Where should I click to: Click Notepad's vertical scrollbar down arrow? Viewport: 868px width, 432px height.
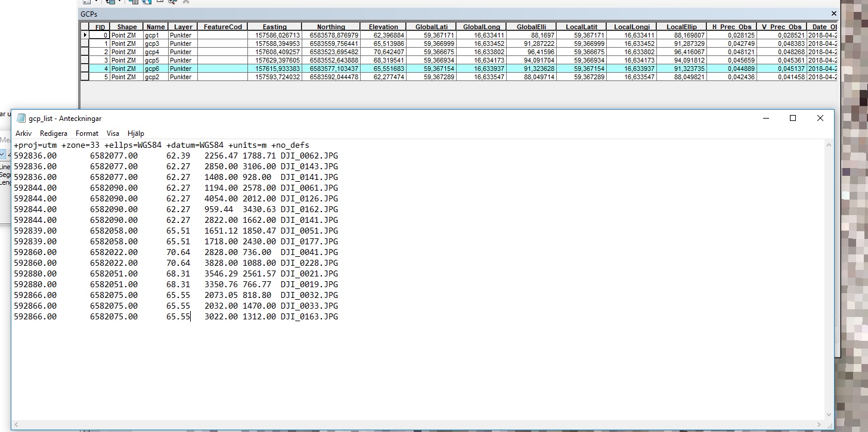pyautogui.click(x=829, y=415)
